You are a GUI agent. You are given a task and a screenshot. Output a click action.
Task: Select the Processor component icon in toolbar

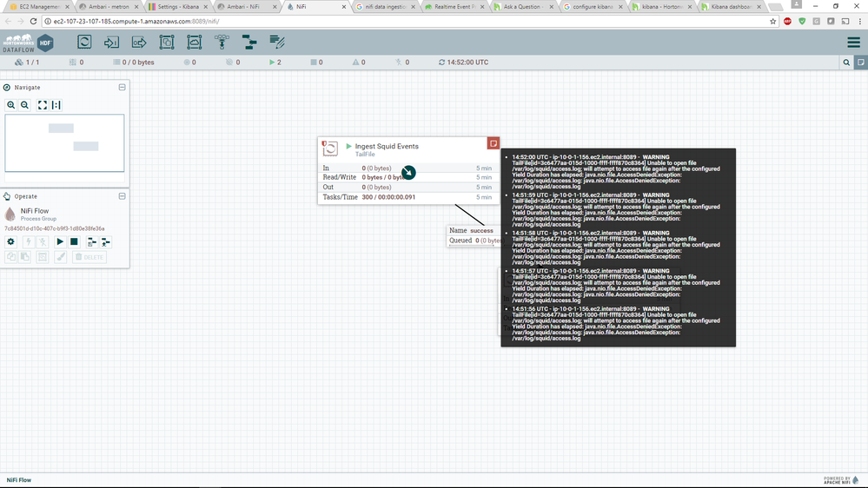pos(84,42)
